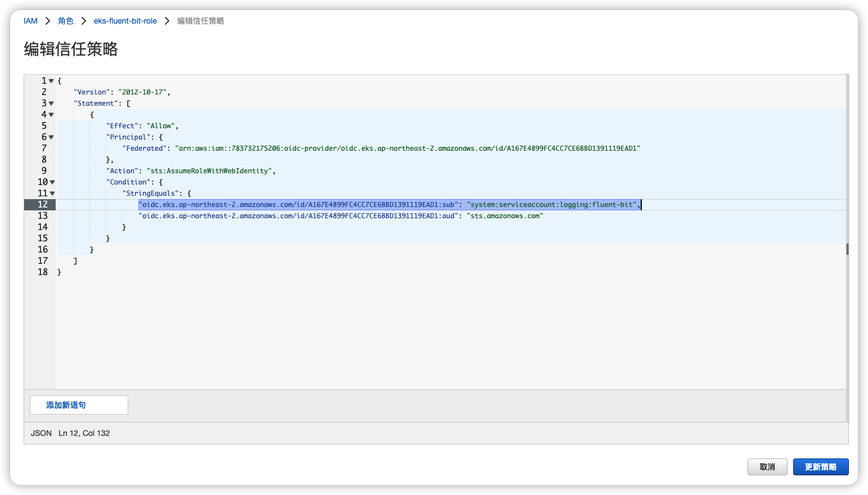Click the "Allow" value
Image resolution: width=868 pixels, height=495 pixels.
point(161,126)
